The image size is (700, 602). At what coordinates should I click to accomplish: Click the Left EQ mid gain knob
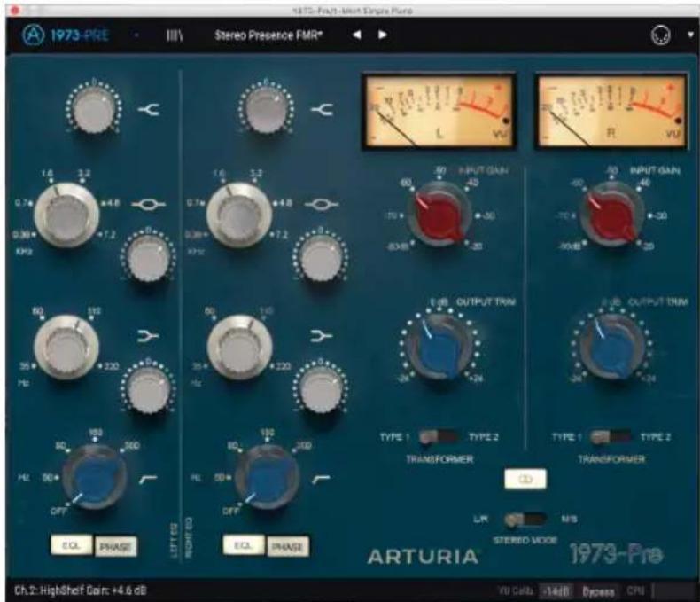pyautogui.click(x=148, y=258)
